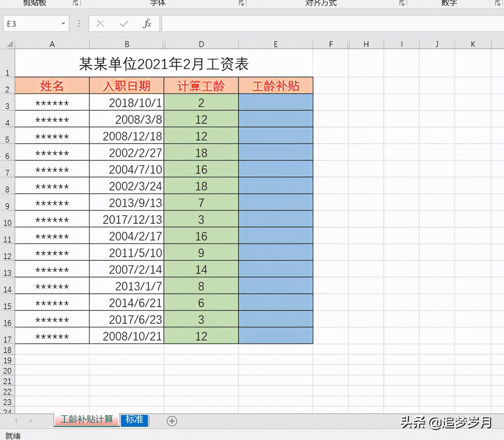Image resolution: width=504 pixels, height=440 pixels.
Task: Expand the 数字 group settings launcher
Action: (501, 3)
